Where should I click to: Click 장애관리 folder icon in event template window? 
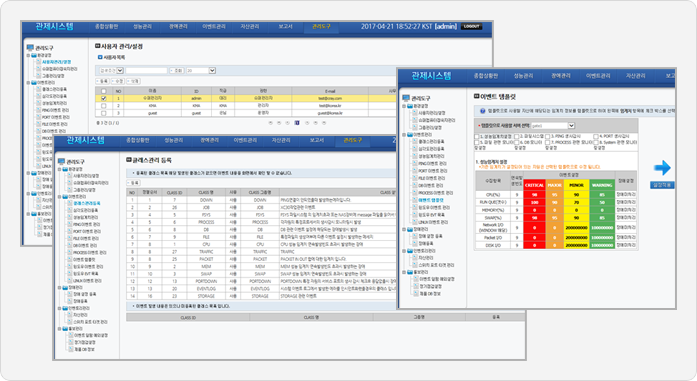410,229
